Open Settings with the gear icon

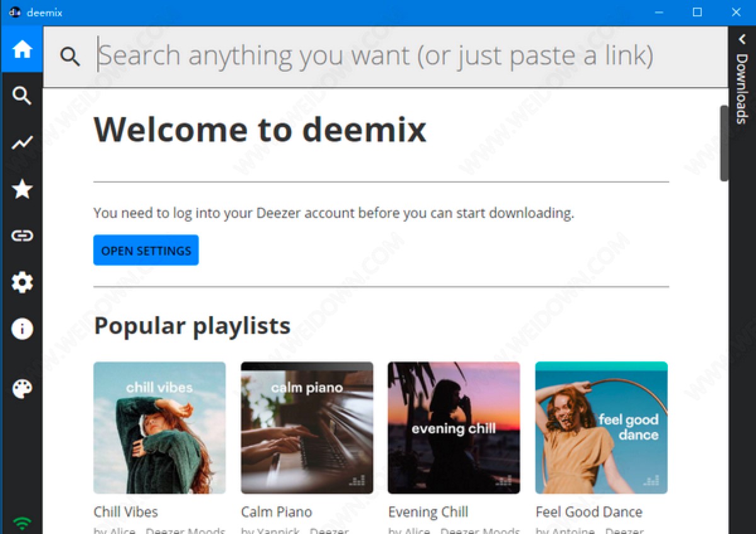(x=22, y=282)
